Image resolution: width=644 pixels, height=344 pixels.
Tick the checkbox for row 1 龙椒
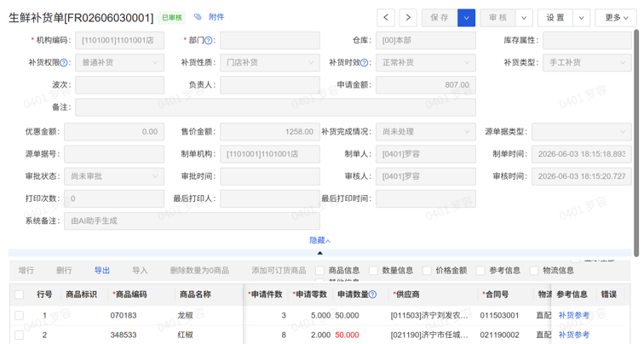[19, 315]
